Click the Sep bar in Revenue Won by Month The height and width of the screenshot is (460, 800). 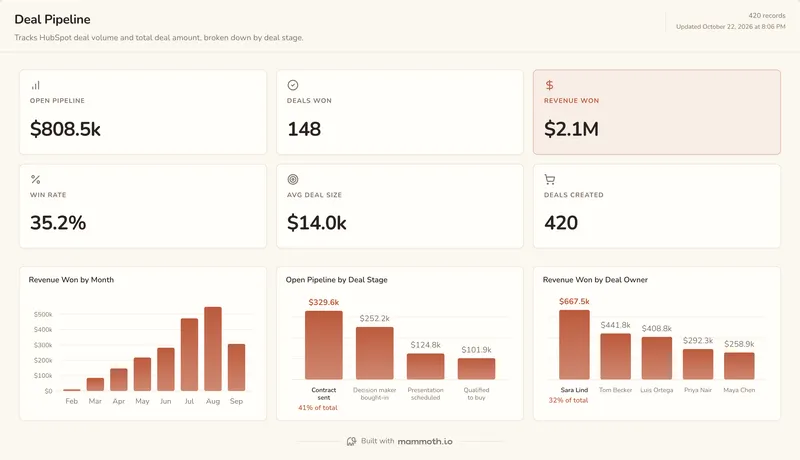236,368
